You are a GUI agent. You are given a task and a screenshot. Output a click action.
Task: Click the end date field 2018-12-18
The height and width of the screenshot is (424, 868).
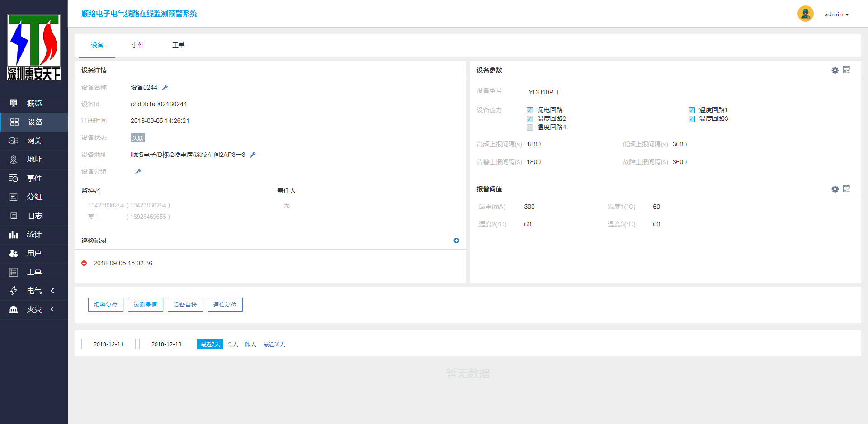pos(166,344)
